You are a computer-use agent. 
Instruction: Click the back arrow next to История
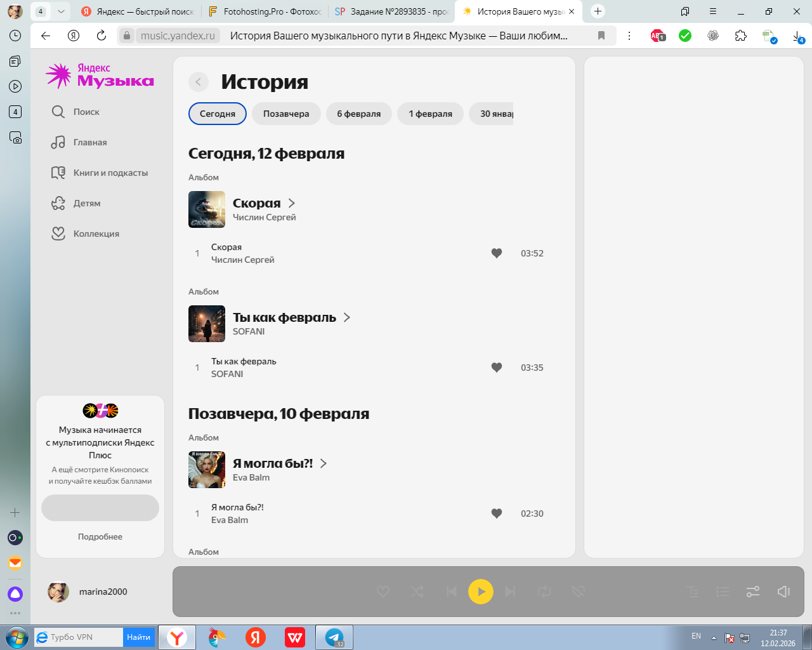coord(199,82)
